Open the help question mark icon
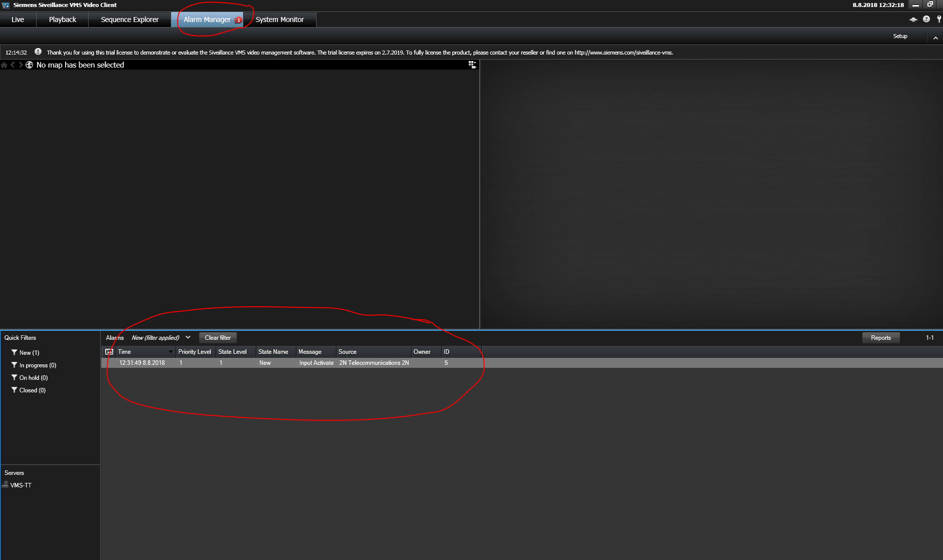This screenshot has width=943, height=560. click(x=926, y=20)
